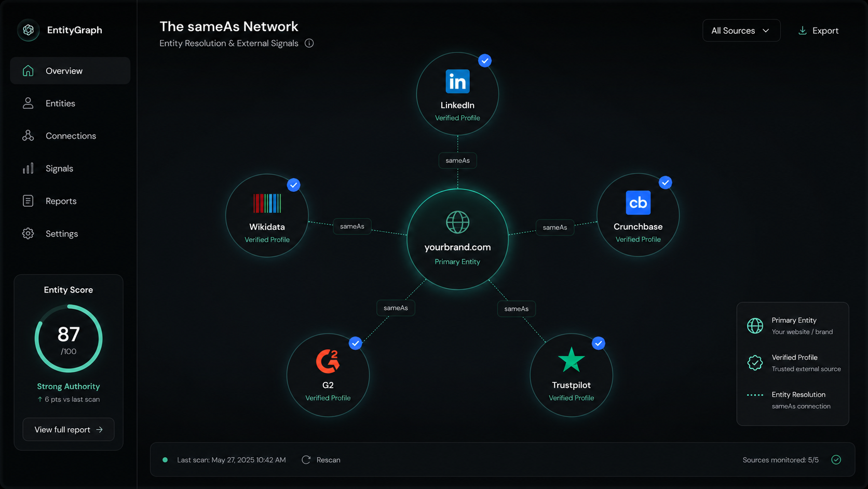Click the sameAs label to Wikidata
This screenshot has height=489, width=868.
(352, 227)
